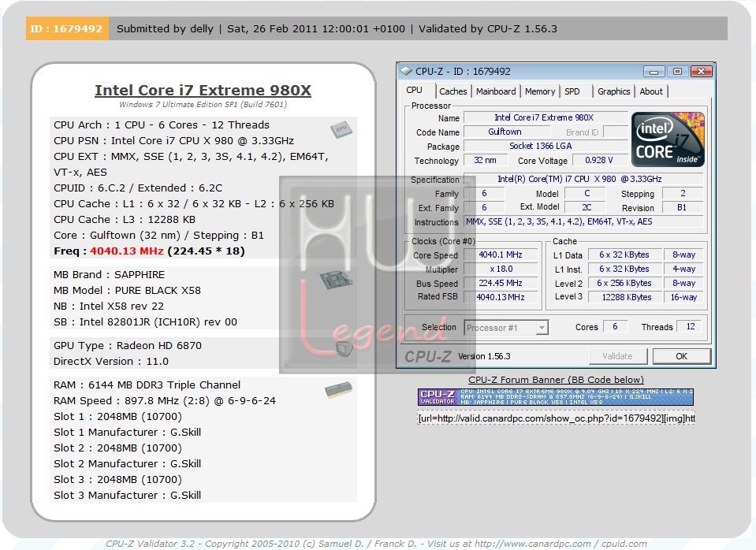The image size is (756, 550).
Task: Click the Revision value B1
Action: pyautogui.click(x=682, y=208)
